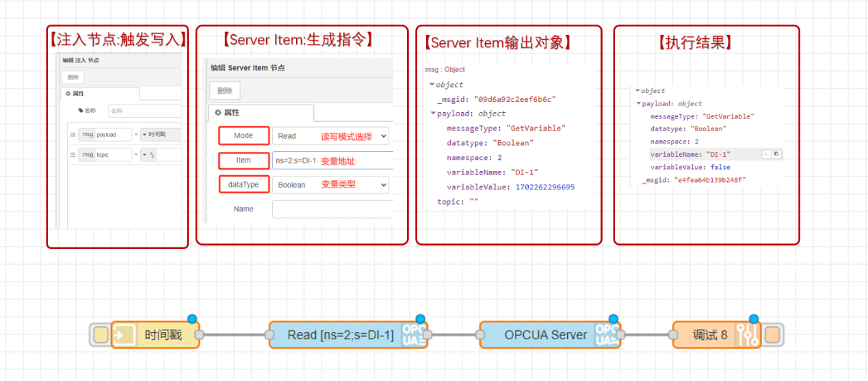Collapse root object in 执行结果 panel
Image resolution: width=868 pixels, height=381 pixels.
[637, 91]
